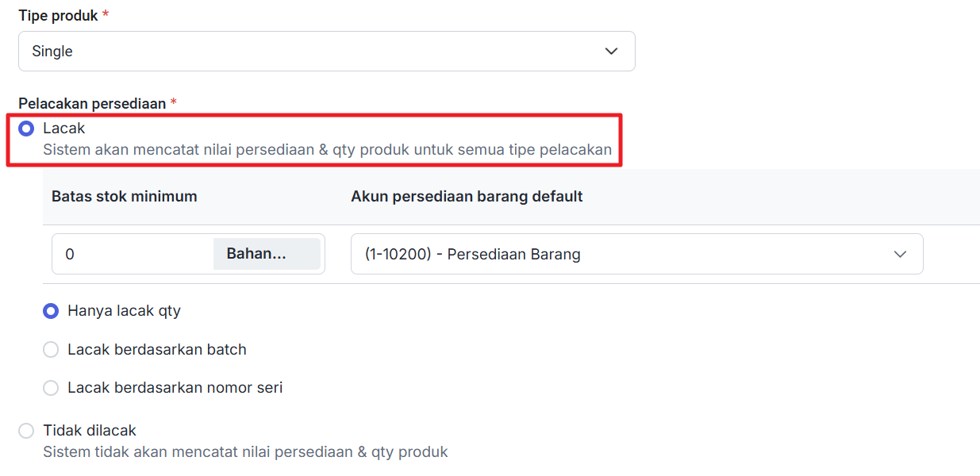Click the Batas stok minimum input field
980x476 pixels.
pos(132,255)
